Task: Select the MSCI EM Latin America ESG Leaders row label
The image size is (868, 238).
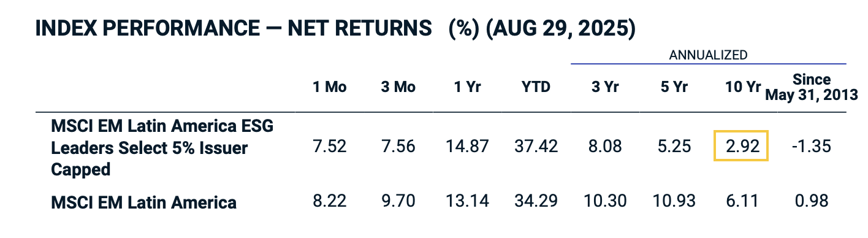Action: point(162,147)
